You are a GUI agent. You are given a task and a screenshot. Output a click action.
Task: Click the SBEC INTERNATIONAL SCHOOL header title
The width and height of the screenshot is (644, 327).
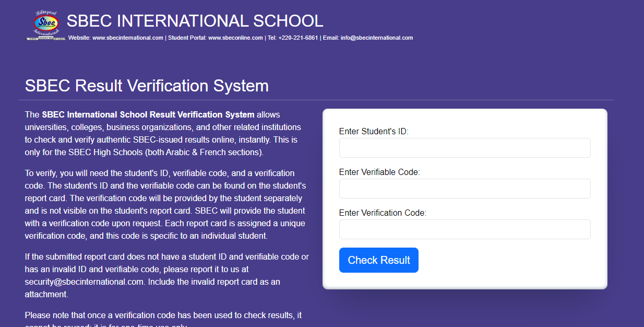pos(195,21)
